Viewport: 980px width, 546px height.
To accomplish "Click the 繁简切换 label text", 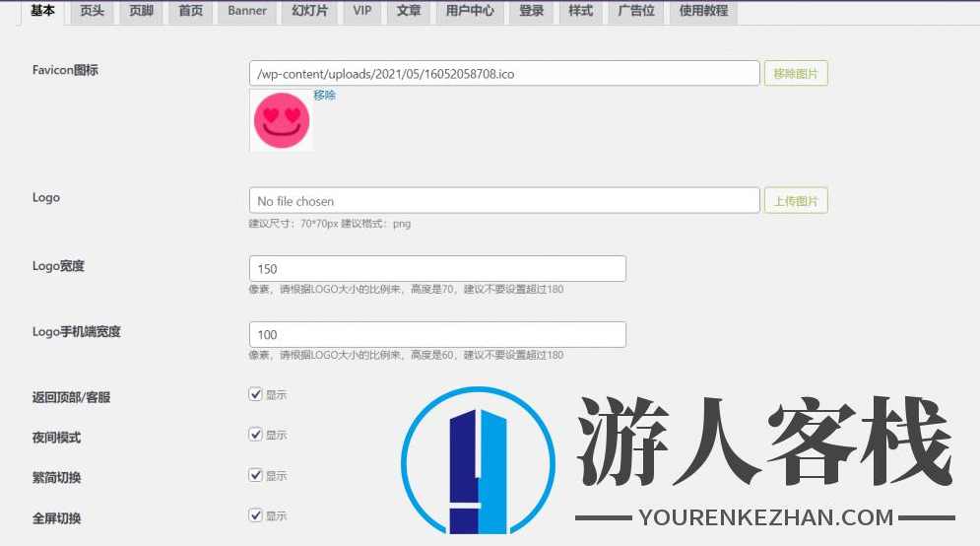I will click(x=56, y=478).
